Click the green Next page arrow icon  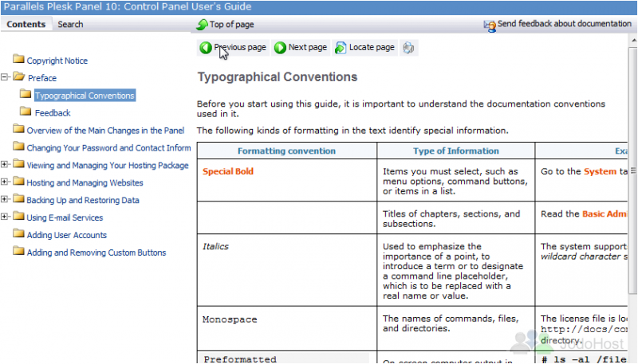280,48
